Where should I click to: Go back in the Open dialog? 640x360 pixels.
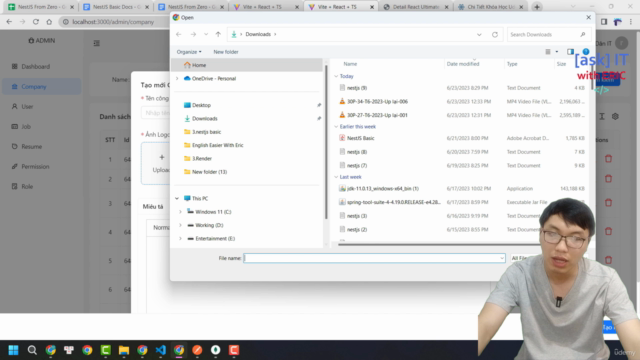(x=179, y=34)
